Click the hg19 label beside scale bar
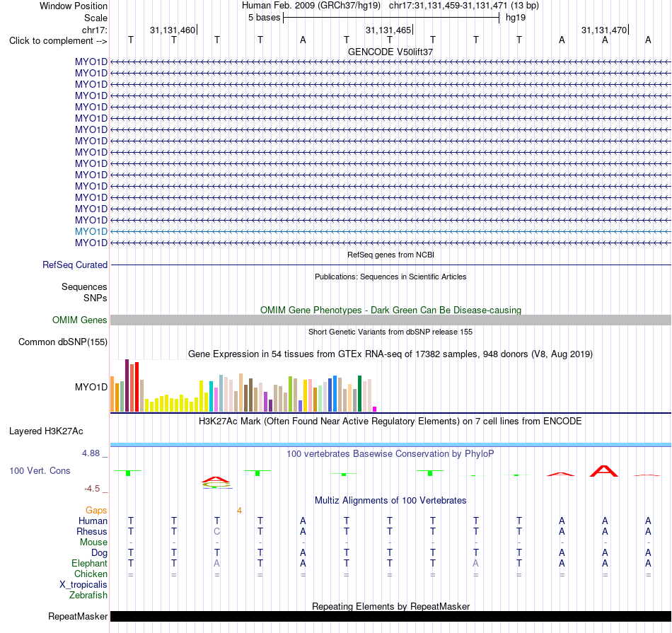This screenshot has height=633, width=672. point(516,18)
